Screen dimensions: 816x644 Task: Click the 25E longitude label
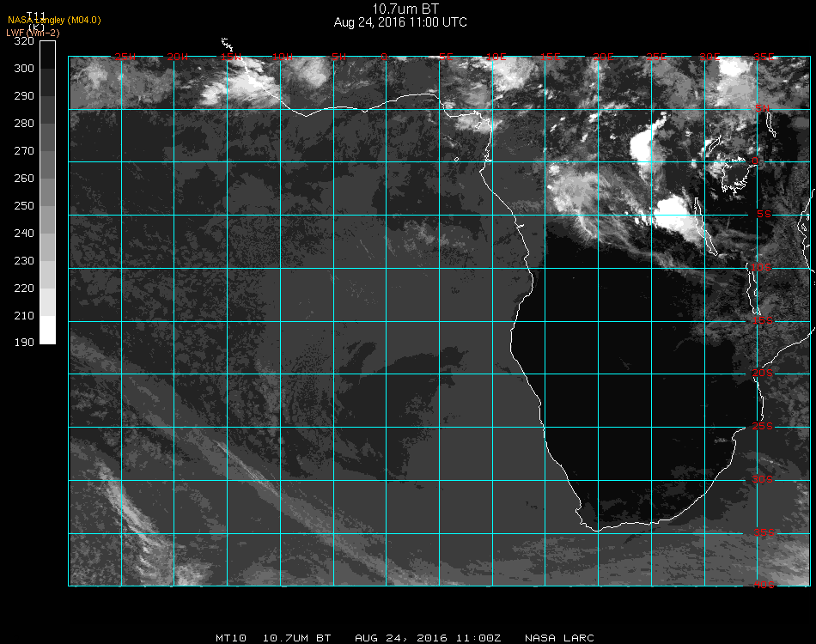tap(656, 57)
